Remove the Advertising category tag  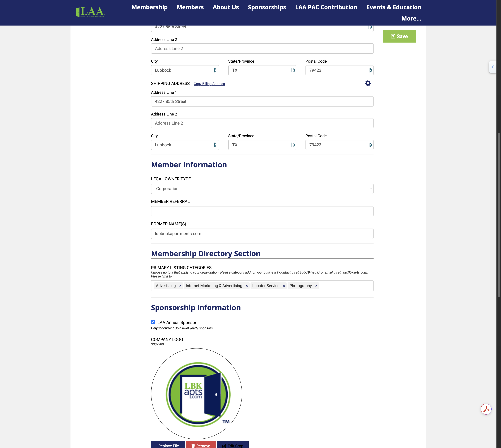(180, 286)
